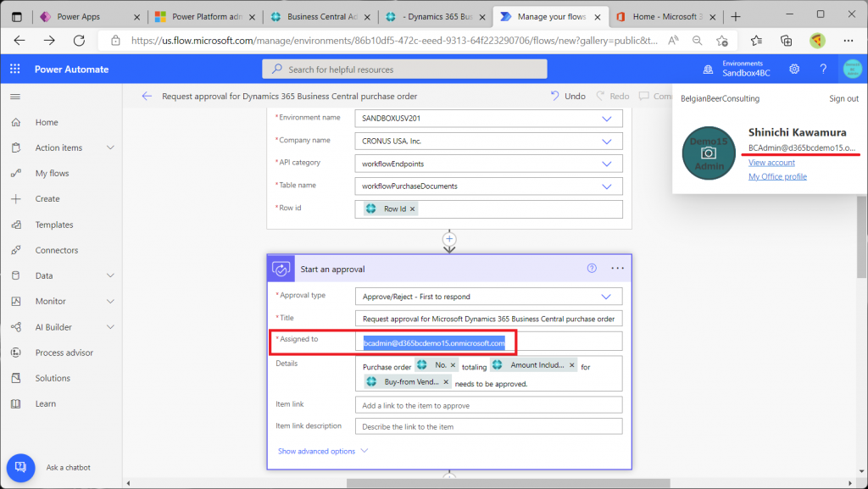Open AI Builder in the sidebar
This screenshot has width=868, height=489.
(53, 327)
